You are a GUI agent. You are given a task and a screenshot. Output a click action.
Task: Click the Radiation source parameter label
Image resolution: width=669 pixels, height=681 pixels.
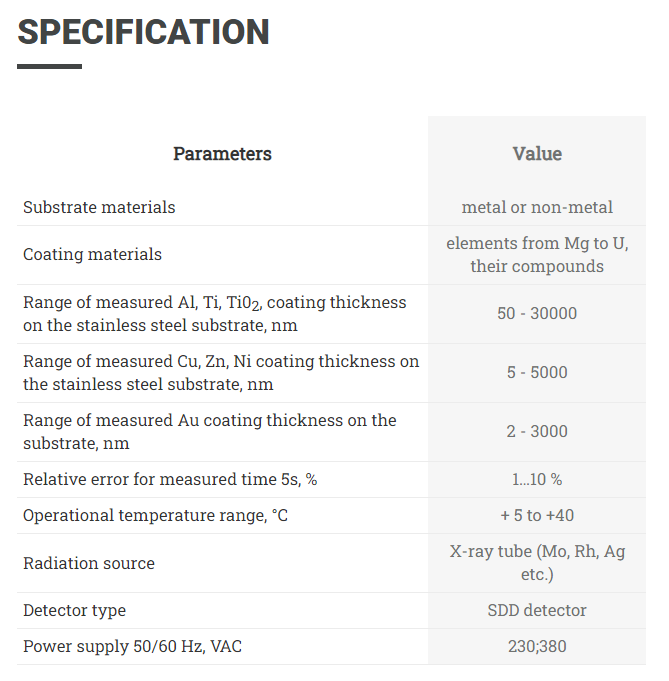[89, 563]
